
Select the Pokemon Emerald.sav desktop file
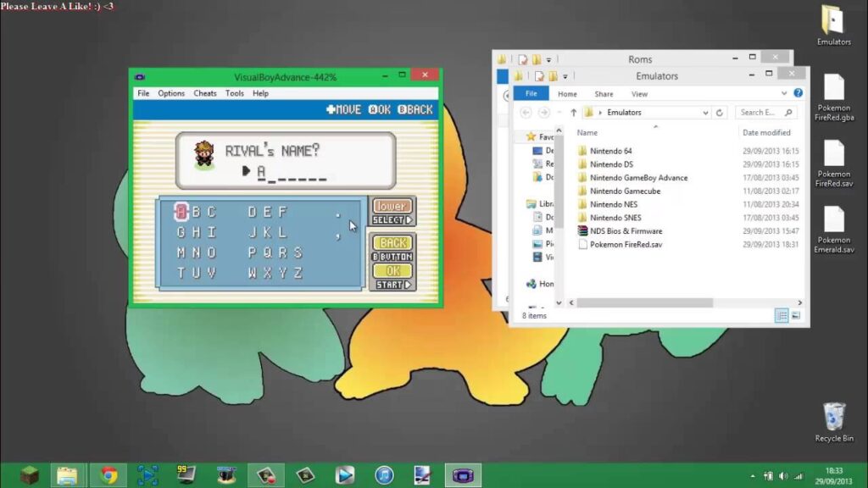pyautogui.click(x=833, y=229)
